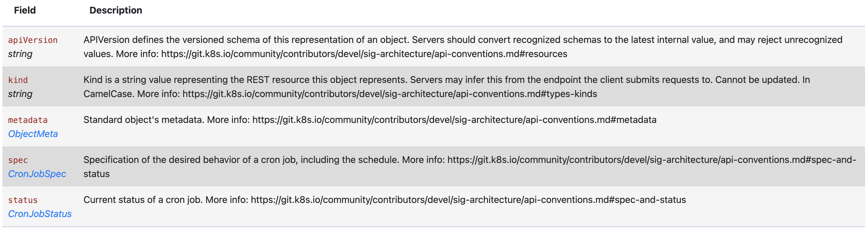This screenshot has width=868, height=230.
Task: Click the Description column header
Action: point(116,10)
